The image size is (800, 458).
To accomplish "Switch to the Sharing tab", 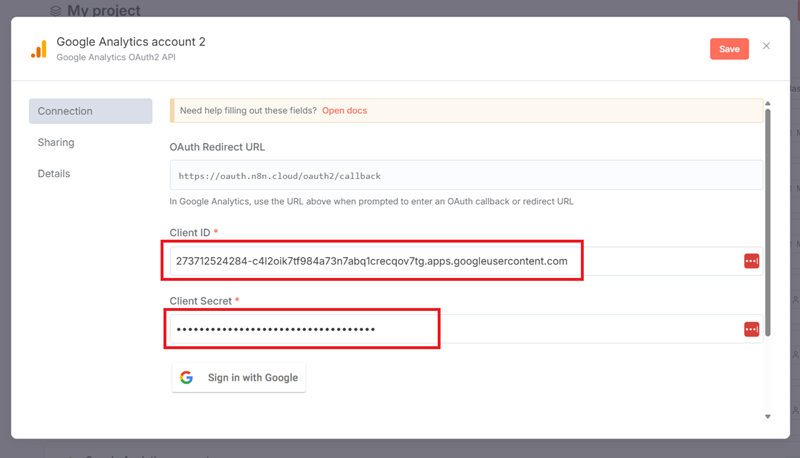I will pos(56,142).
